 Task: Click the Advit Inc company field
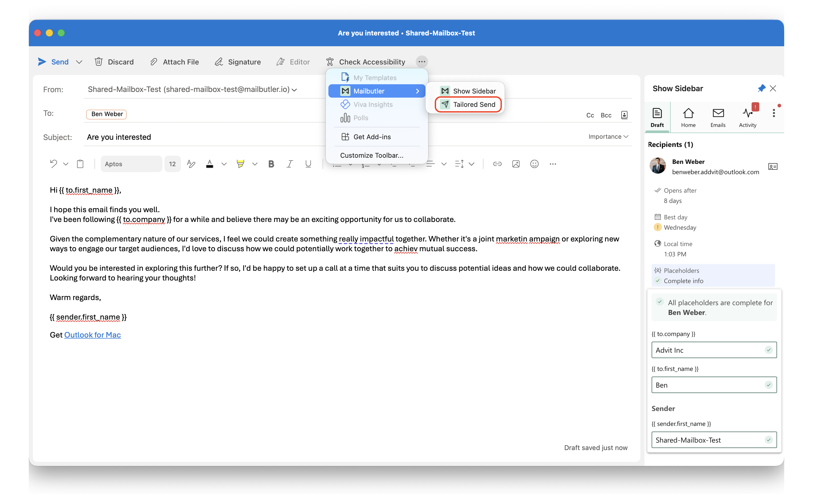(x=714, y=350)
